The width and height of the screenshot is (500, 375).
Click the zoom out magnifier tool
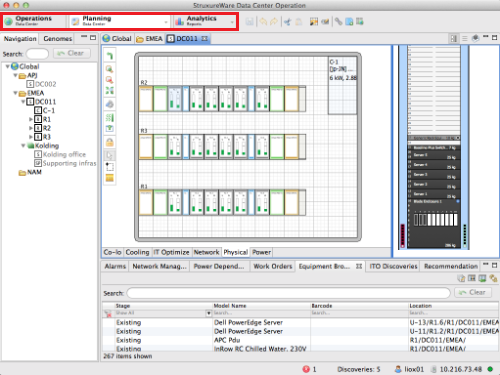tap(109, 80)
